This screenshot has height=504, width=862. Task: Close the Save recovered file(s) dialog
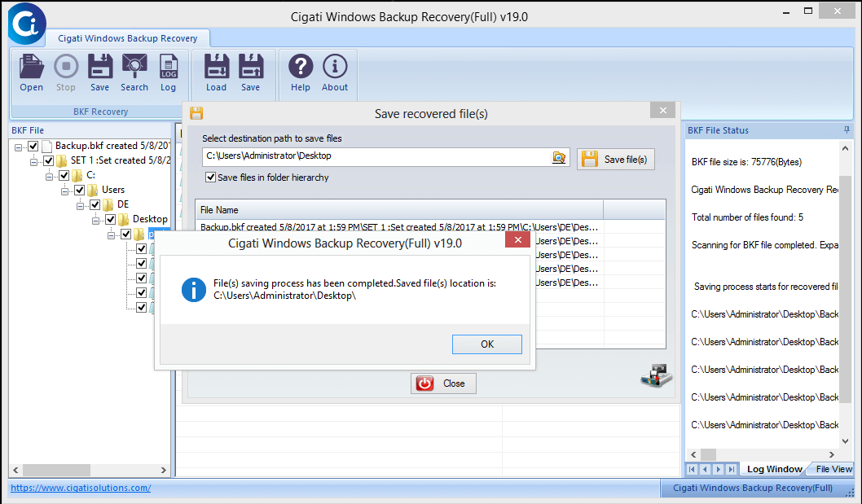point(662,110)
